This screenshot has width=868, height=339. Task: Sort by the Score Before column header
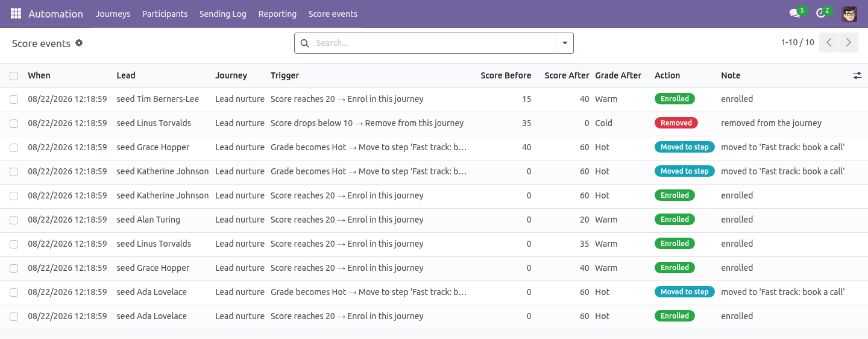click(x=506, y=75)
